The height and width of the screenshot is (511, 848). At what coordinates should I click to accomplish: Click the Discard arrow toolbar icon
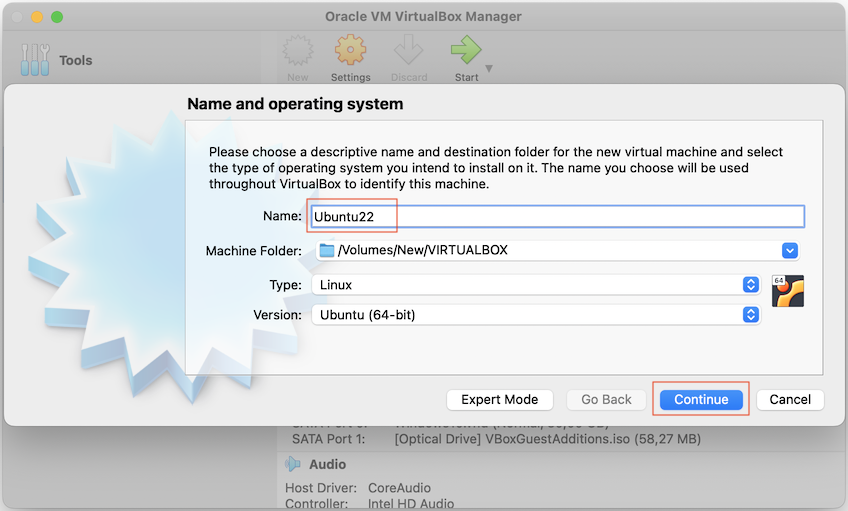(408, 50)
